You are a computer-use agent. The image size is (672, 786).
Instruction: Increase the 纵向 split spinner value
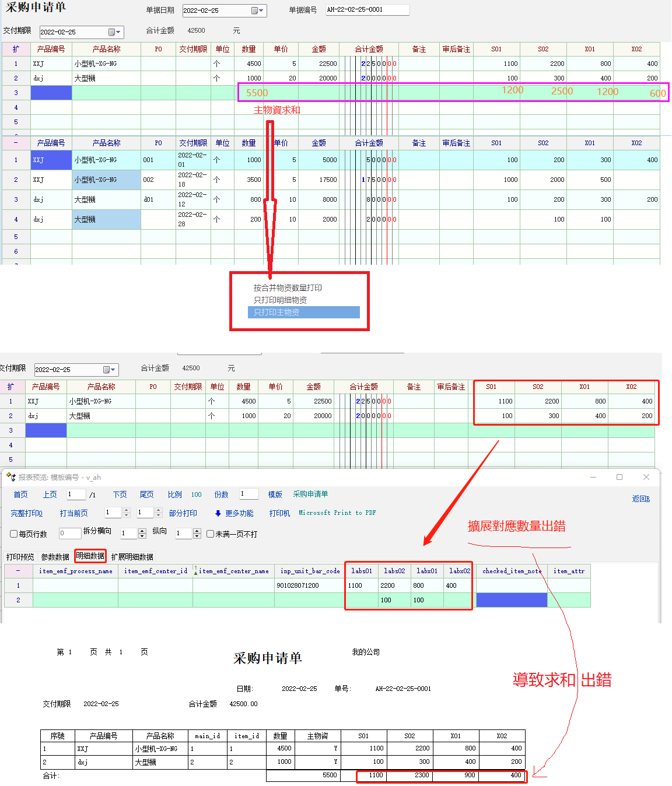tap(197, 531)
